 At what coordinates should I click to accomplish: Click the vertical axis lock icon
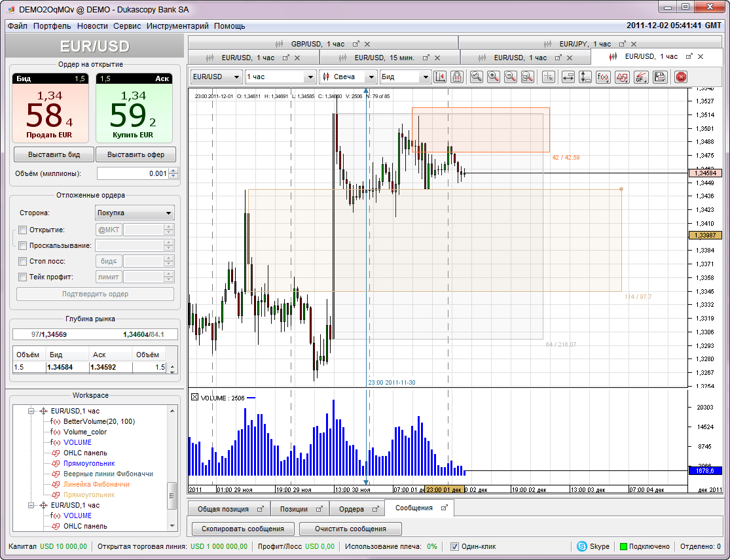tap(457, 77)
